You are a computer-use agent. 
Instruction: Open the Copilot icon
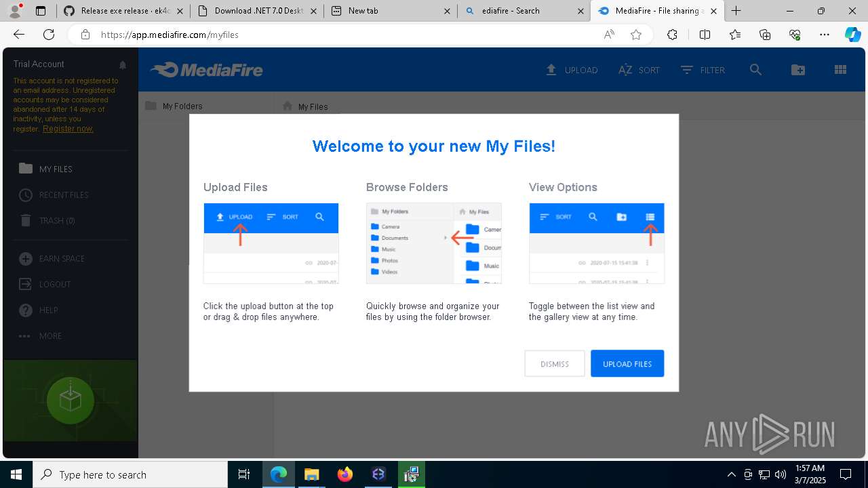point(852,35)
